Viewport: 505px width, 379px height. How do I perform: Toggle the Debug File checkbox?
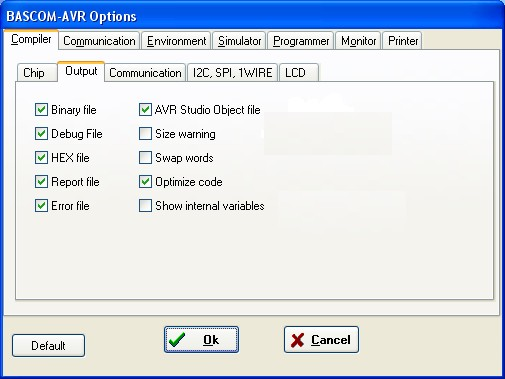pos(41,134)
